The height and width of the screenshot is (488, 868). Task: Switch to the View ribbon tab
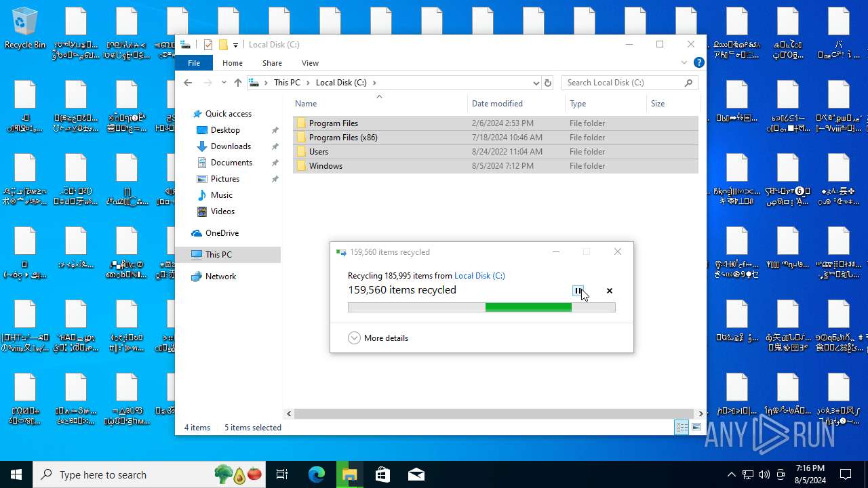(x=310, y=63)
